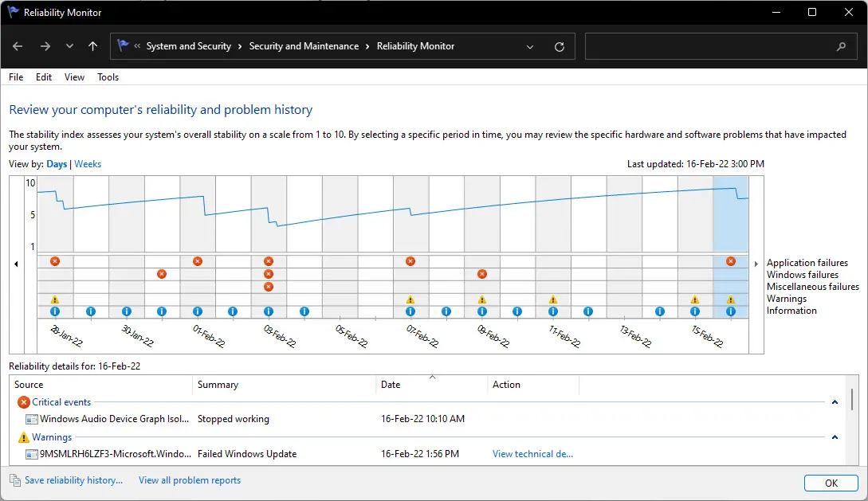Click the warning triangle for 09-Feb-22
This screenshot has width=868, height=501.
[x=482, y=299]
